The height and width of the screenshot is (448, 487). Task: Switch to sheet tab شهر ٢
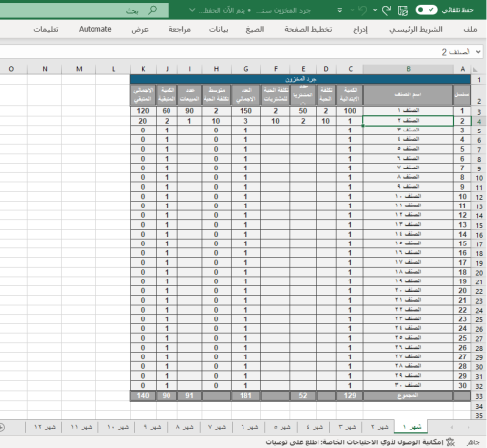(379, 427)
